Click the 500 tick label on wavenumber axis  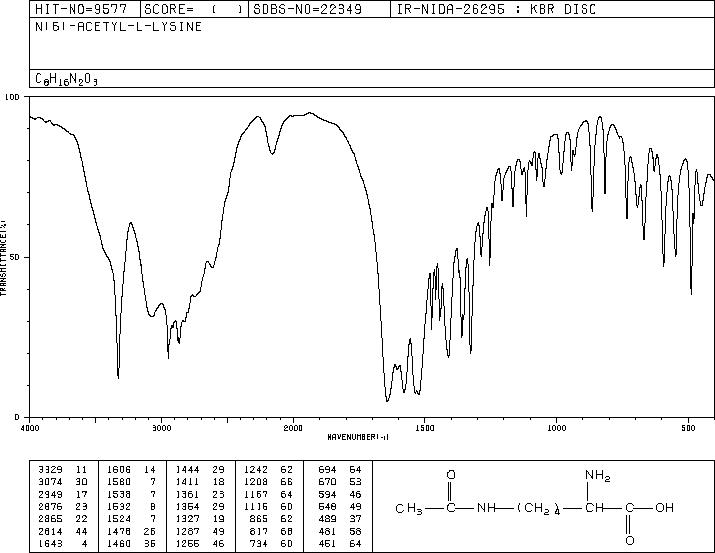click(x=689, y=428)
